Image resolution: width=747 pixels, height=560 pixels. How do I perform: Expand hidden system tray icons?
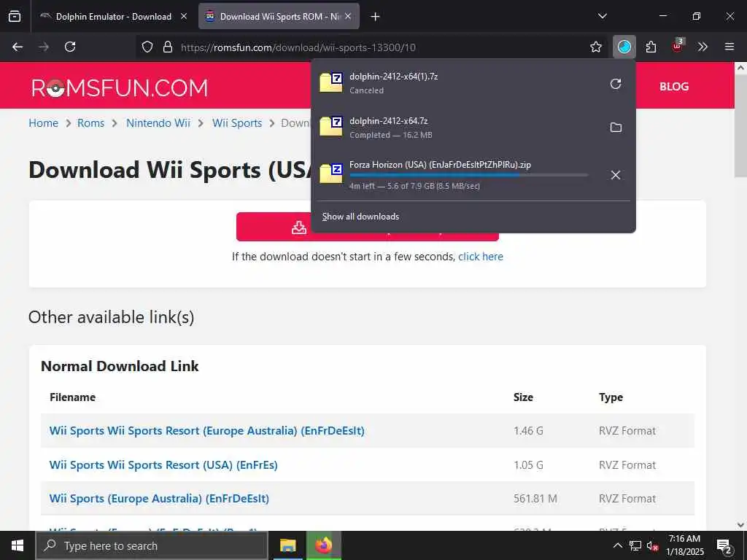[617, 545]
